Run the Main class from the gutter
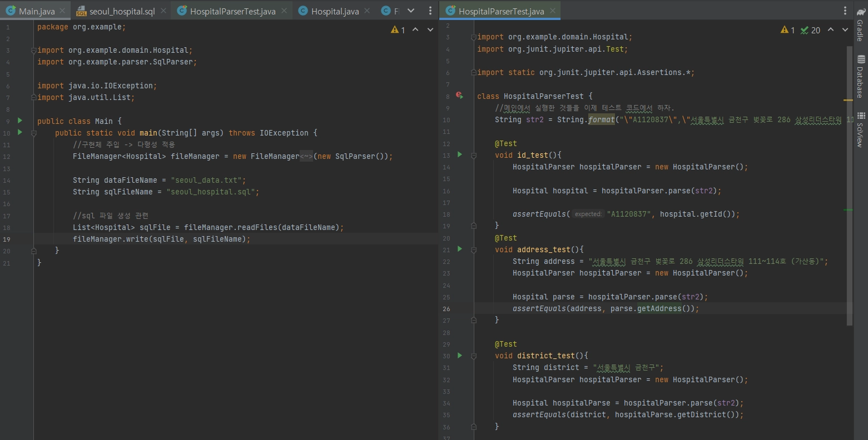Viewport: 868px width, 440px height. pos(20,121)
